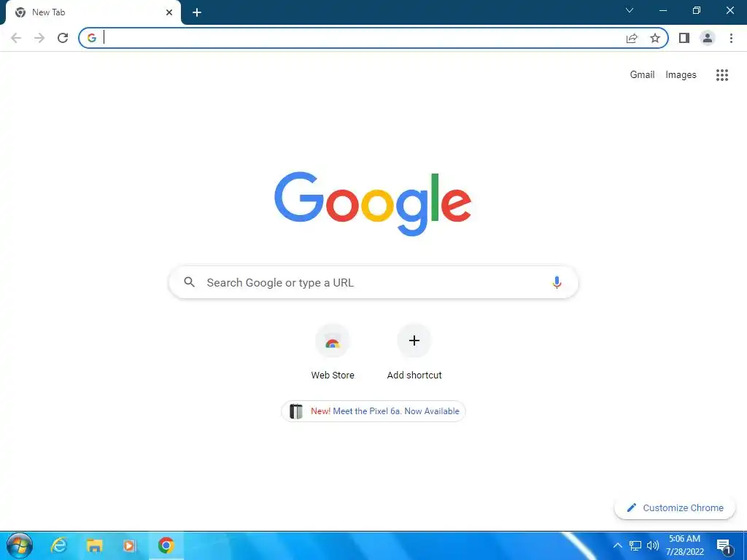Reload the current page
The image size is (747, 560).
pyautogui.click(x=63, y=38)
